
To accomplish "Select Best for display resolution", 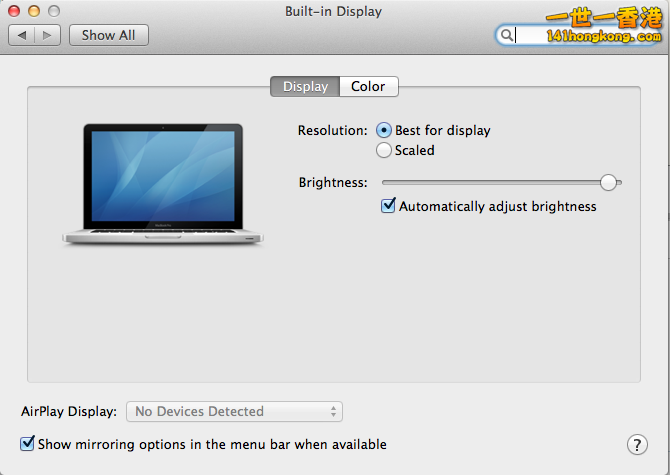I will [x=384, y=130].
